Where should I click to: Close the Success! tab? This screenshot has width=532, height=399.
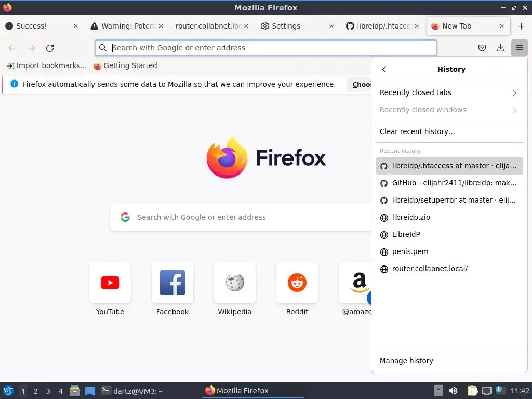coord(76,26)
